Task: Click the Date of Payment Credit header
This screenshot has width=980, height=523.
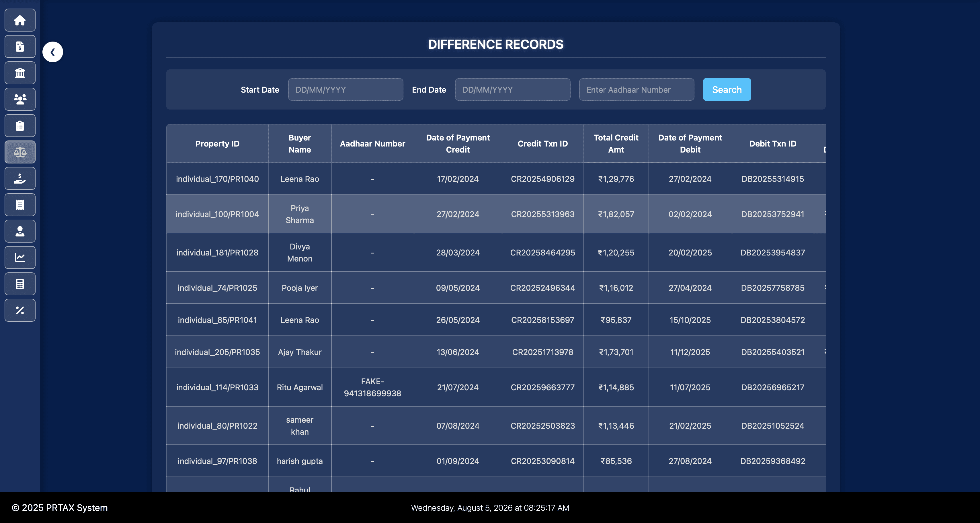Action: [458, 143]
